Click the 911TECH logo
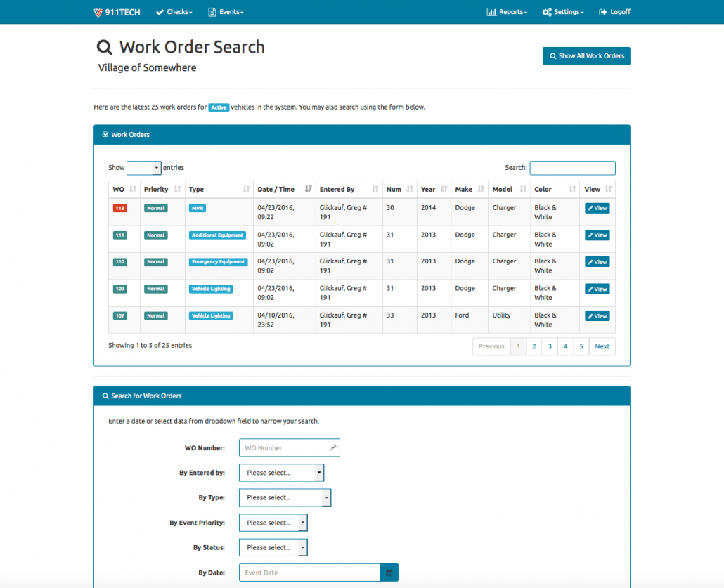Screen dimensions: 724x588 point(116,11)
